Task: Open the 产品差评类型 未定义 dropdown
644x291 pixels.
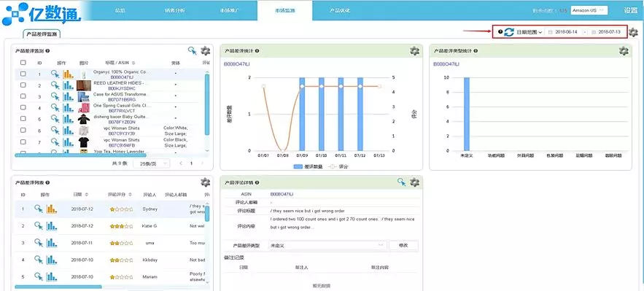Action: [x=327, y=246]
